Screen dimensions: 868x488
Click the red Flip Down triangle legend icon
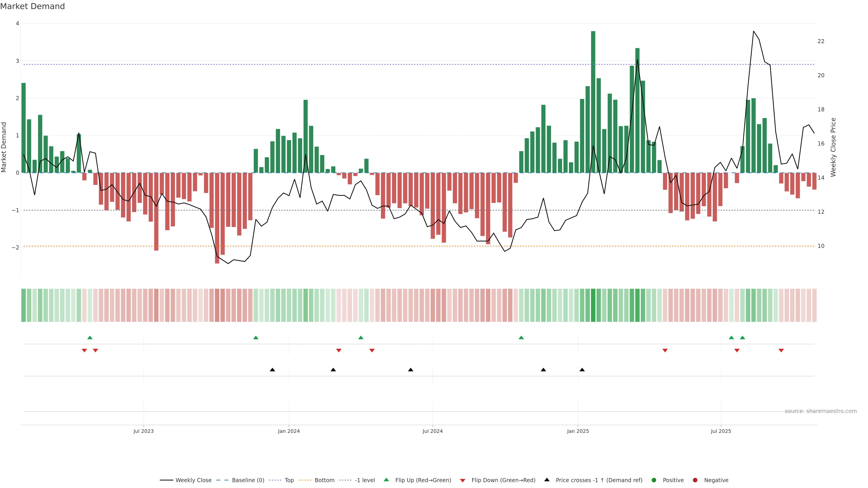pyautogui.click(x=463, y=481)
